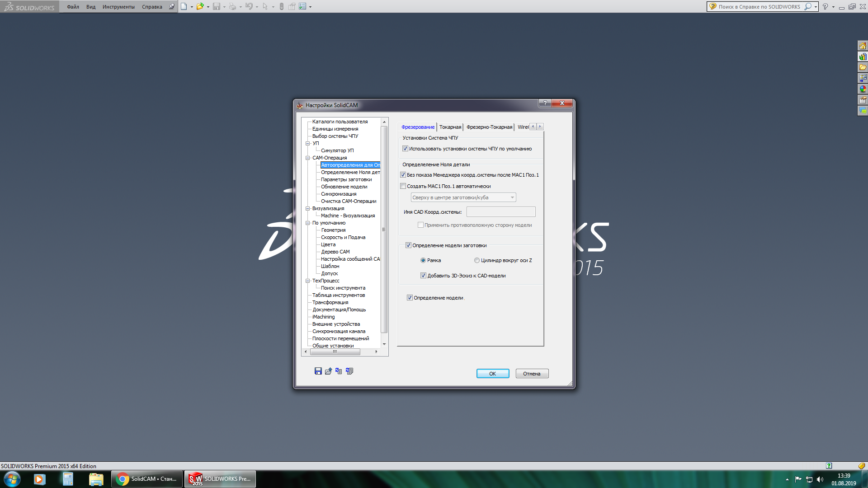Click the Options checklist icon in top toolbar
Viewport: 868px width, 488px height.
[302, 6]
